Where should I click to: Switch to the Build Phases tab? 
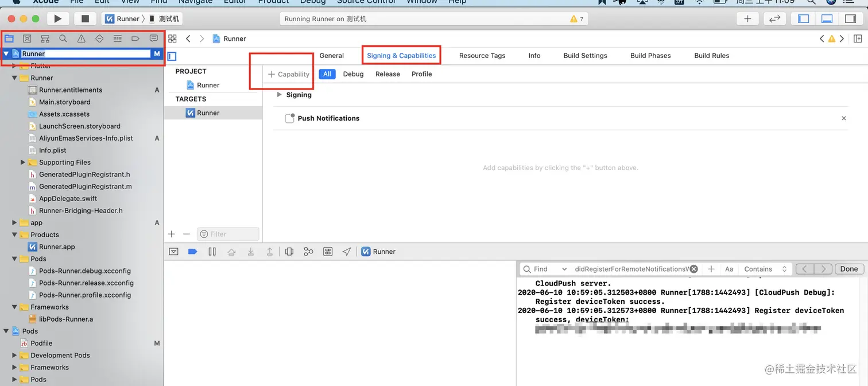(x=650, y=56)
